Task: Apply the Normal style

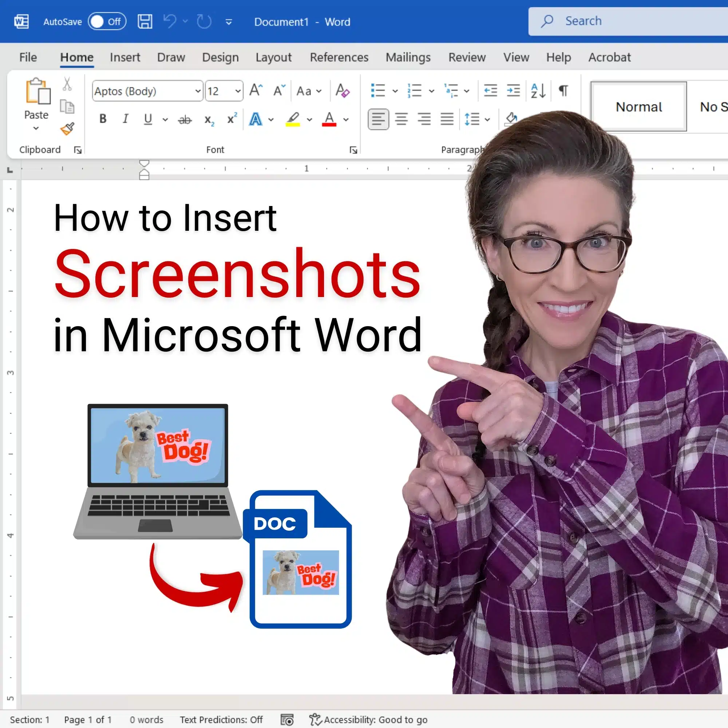Action: coord(639,107)
